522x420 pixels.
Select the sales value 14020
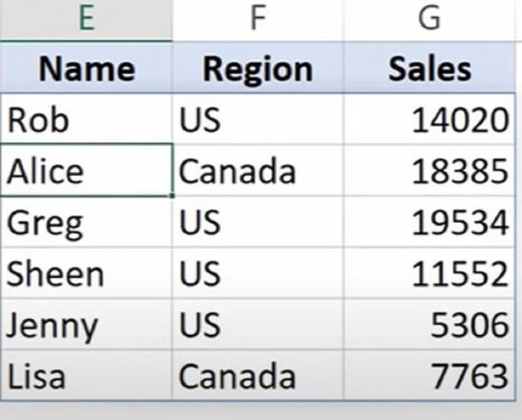click(x=429, y=119)
